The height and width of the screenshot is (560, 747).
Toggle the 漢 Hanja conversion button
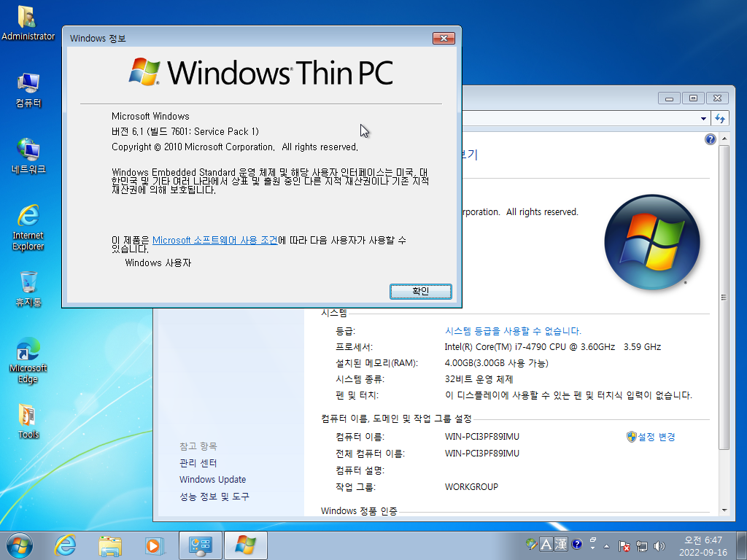coord(561,544)
